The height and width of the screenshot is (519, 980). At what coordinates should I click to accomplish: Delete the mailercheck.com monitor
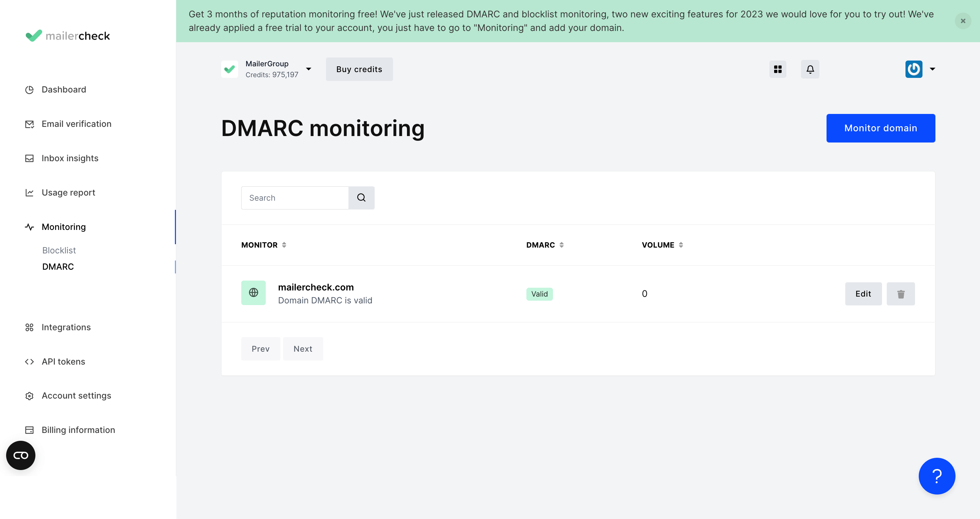(900, 294)
